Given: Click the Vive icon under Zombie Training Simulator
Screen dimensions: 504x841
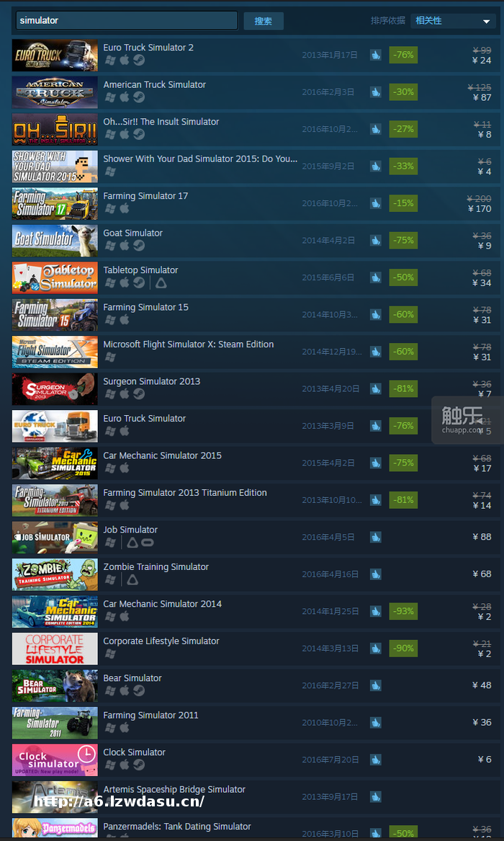Looking at the screenshot, I should [x=132, y=579].
